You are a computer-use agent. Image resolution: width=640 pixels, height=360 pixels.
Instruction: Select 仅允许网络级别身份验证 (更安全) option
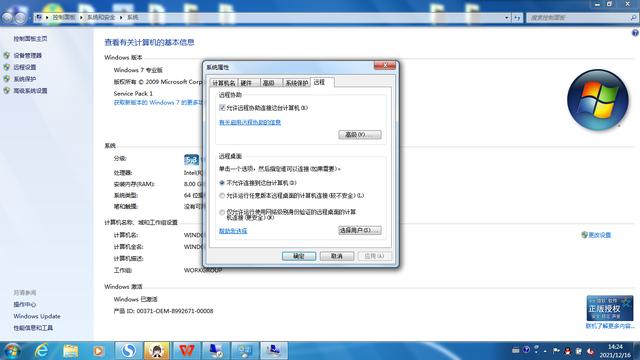click(222, 212)
